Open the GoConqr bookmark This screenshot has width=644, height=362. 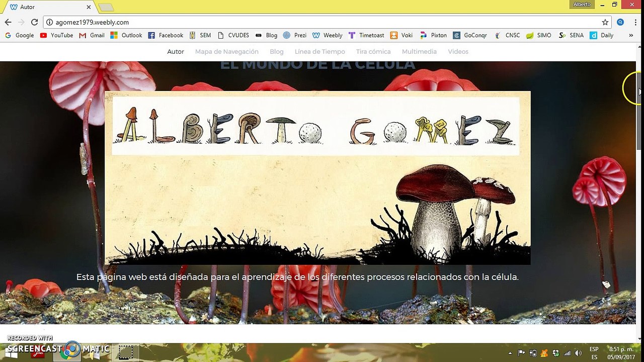[x=470, y=35]
